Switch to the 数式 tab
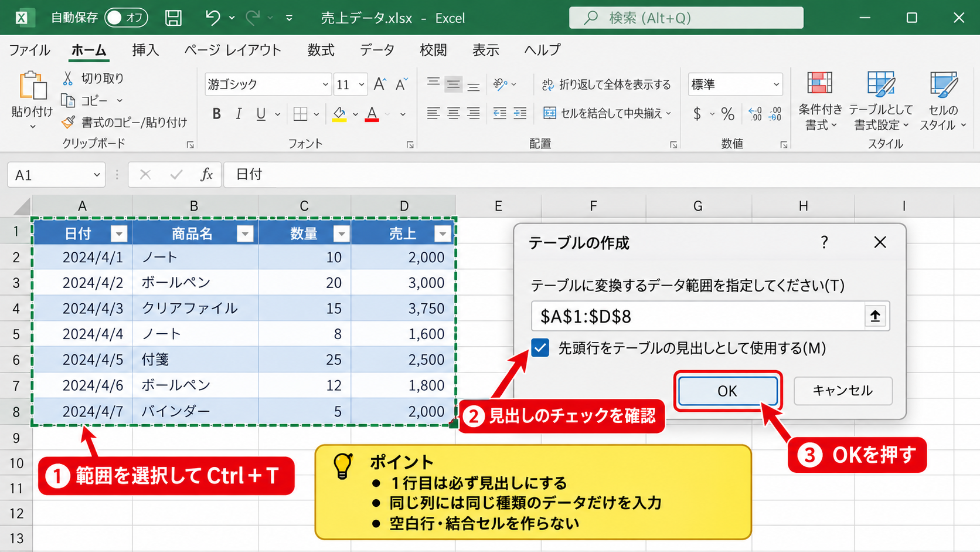 pos(321,50)
